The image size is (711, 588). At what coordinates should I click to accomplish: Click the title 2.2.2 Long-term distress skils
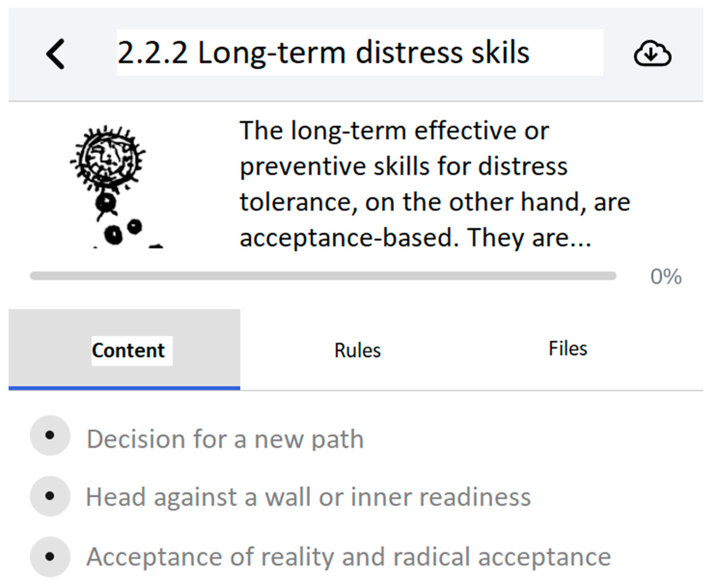(x=323, y=53)
